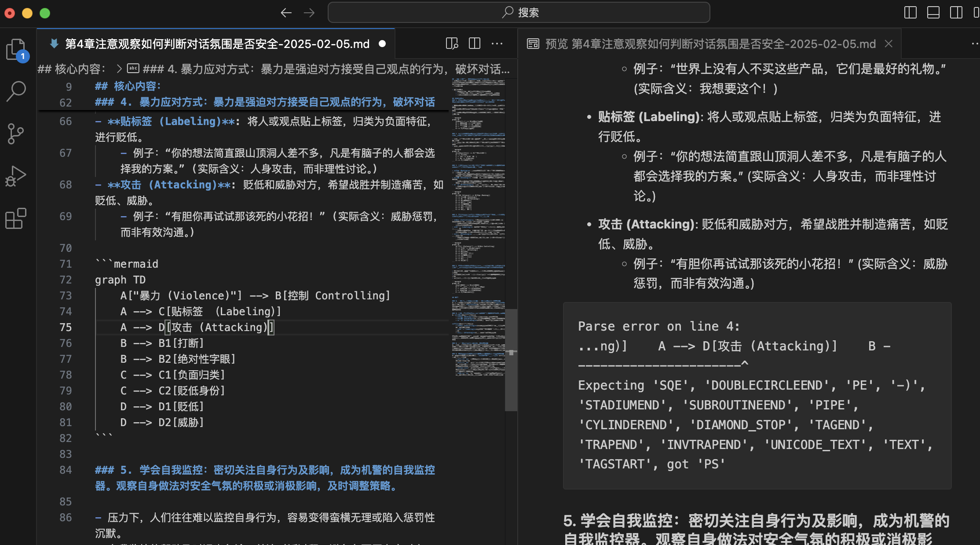This screenshot has height=545, width=980.
Task: Switch to the markdown editor file tab
Action: (217, 44)
